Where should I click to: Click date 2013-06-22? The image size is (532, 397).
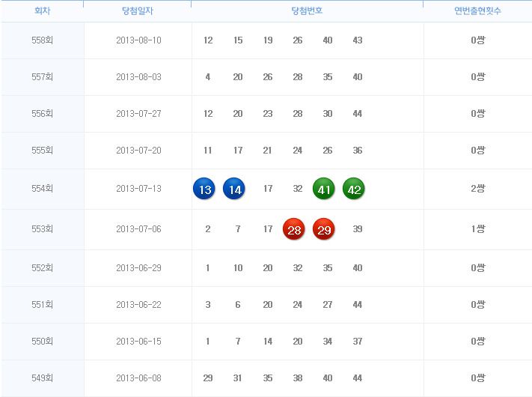138,305
